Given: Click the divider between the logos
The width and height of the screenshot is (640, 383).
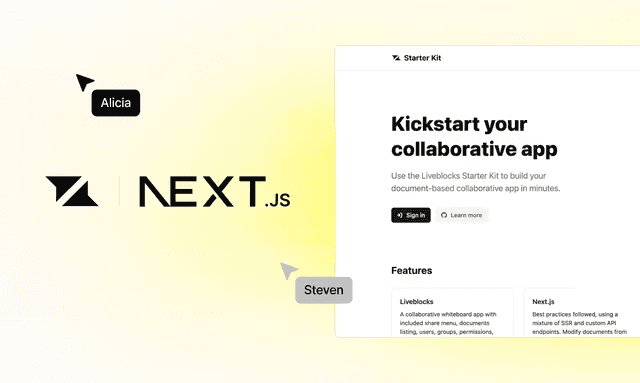Looking at the screenshot, I should click(119, 191).
